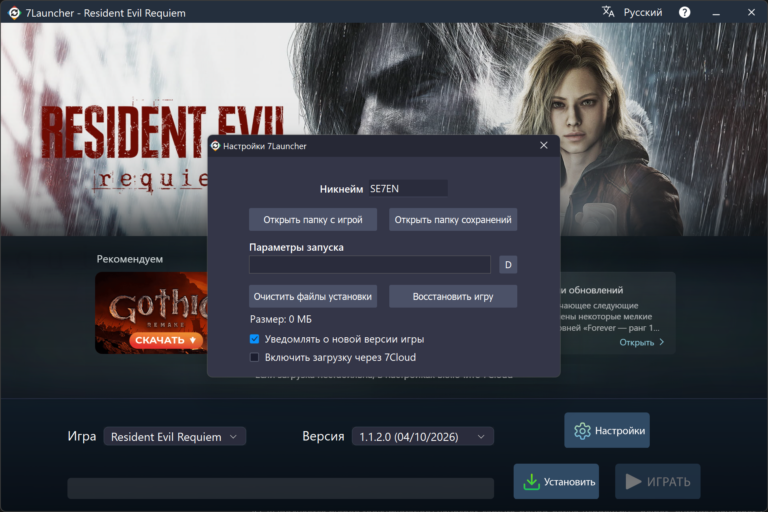Viewport: 768px width, 512px height.
Task: Click the 7Launcher logo icon in title bar
Action: [14, 13]
